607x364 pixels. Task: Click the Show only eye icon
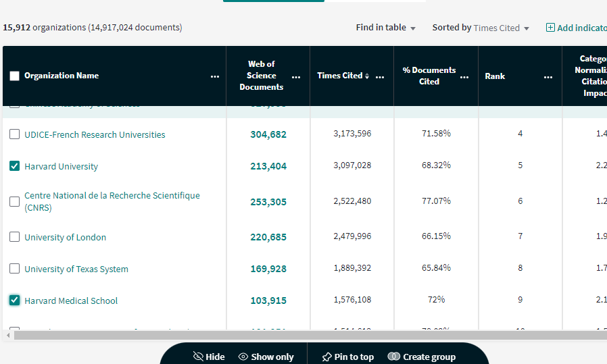point(243,357)
